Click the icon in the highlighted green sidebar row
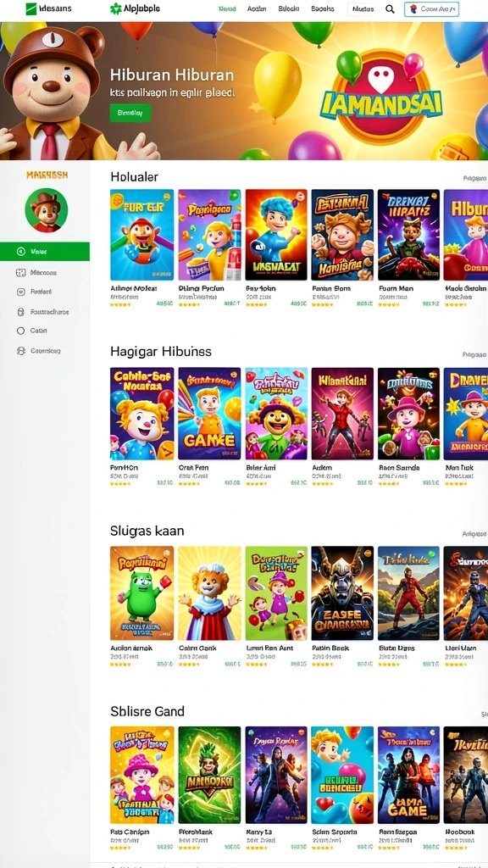Viewport: 488px width, 868px height. 21,251
